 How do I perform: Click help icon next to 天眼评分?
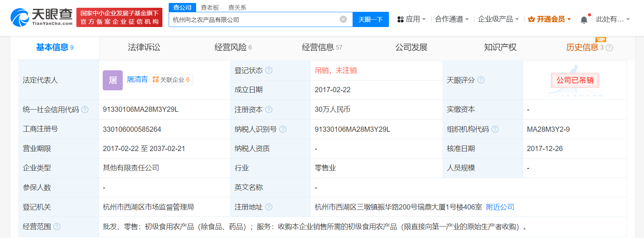click(481, 80)
